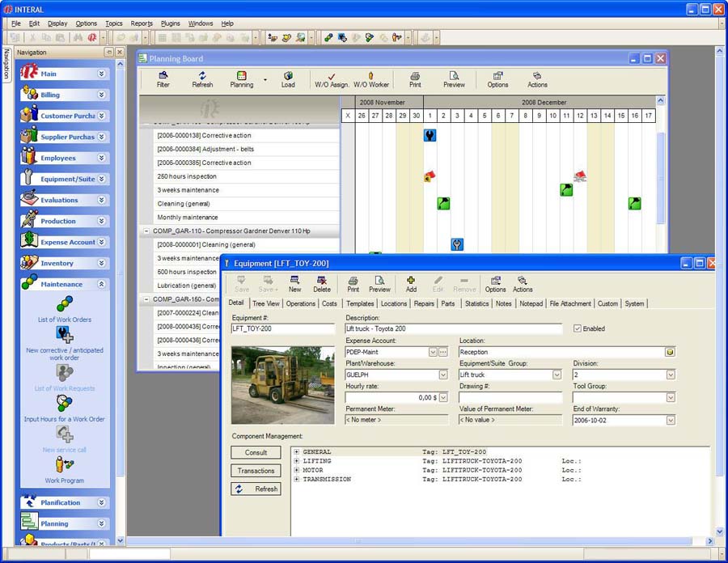Open Actions in Planning Board toolbar

pyautogui.click(x=537, y=80)
